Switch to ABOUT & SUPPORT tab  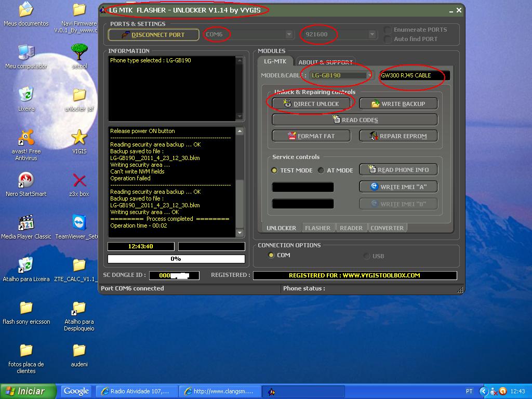pos(325,62)
